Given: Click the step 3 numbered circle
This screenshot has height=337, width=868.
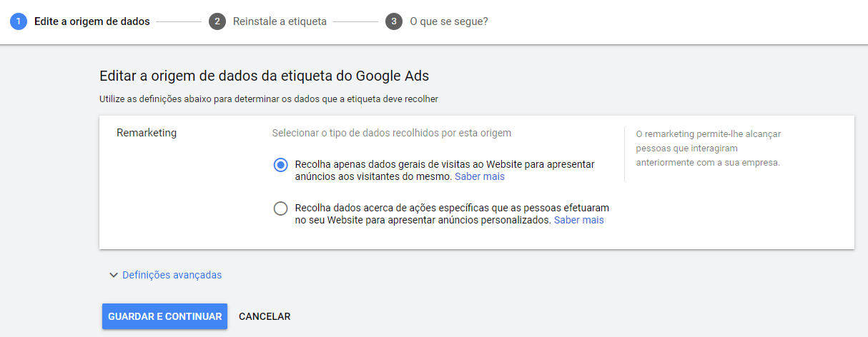Looking at the screenshot, I should [x=394, y=21].
